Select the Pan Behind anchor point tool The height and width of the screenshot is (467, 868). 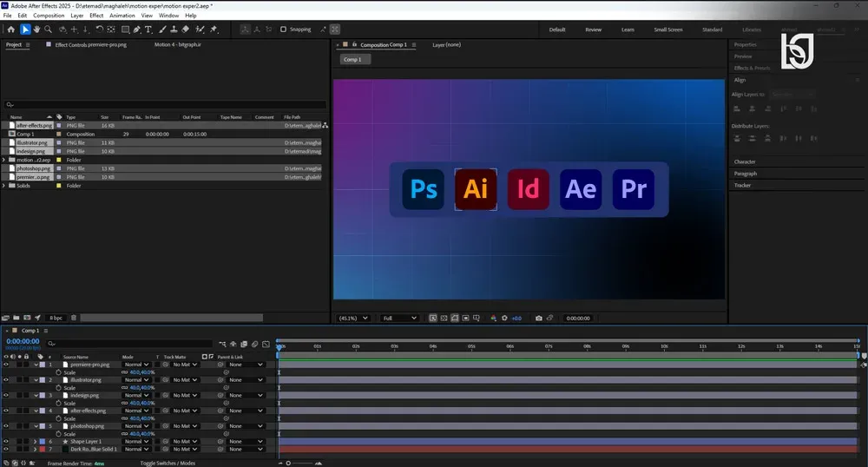111,30
